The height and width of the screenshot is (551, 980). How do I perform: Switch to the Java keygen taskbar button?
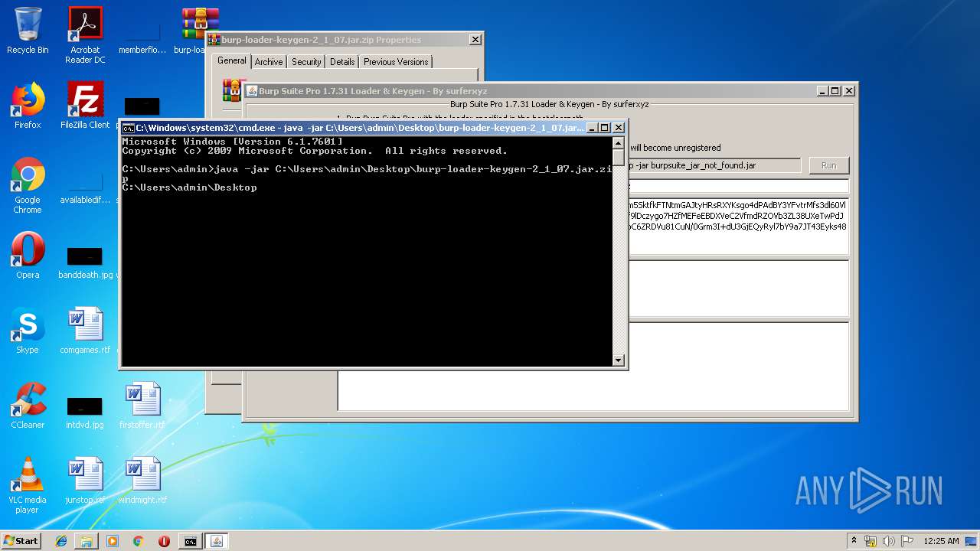click(x=216, y=541)
